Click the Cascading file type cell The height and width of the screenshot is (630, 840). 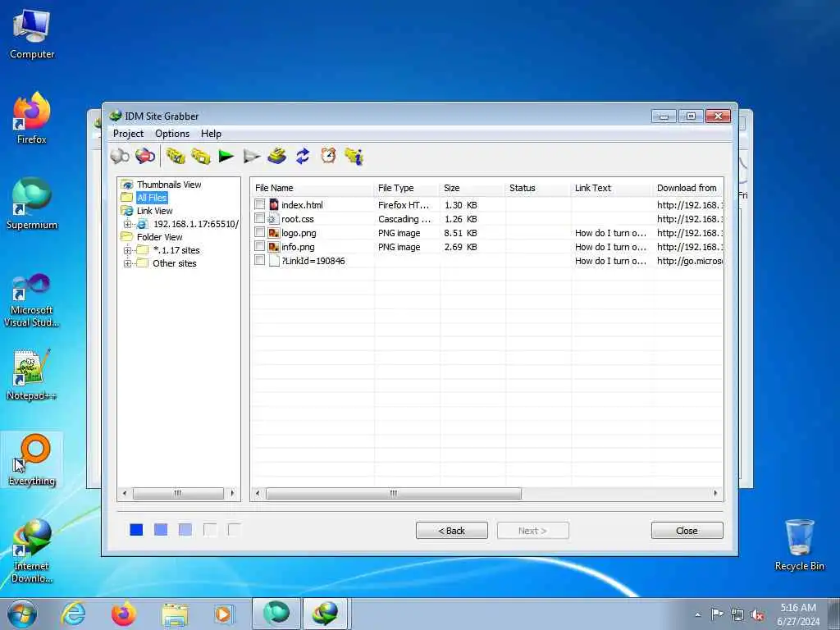click(404, 219)
